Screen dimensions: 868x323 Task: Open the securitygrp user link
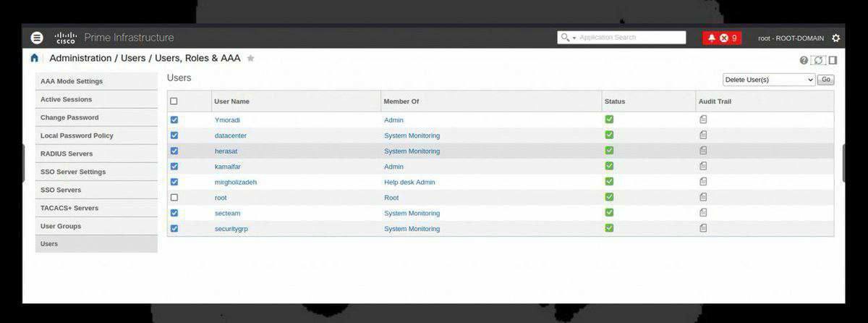click(231, 229)
